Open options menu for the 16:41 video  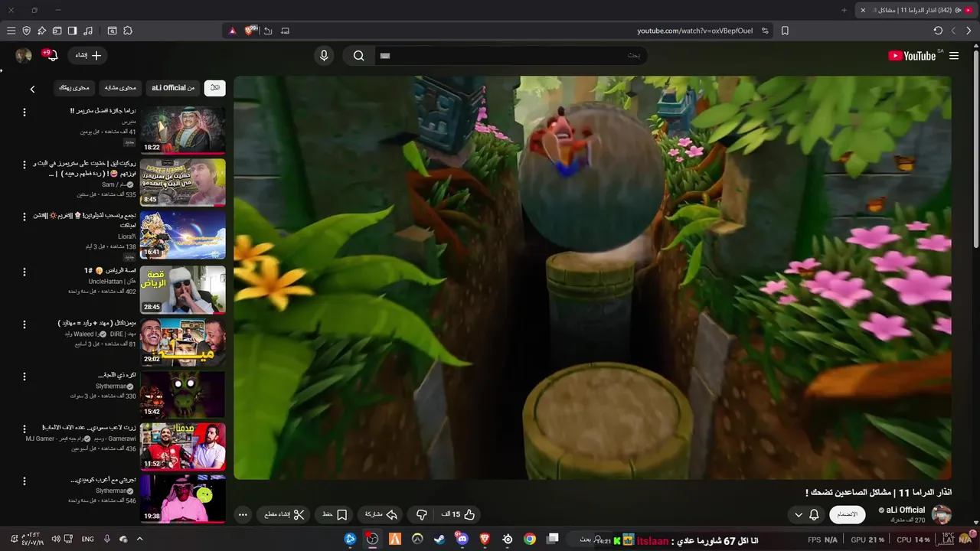(24, 217)
